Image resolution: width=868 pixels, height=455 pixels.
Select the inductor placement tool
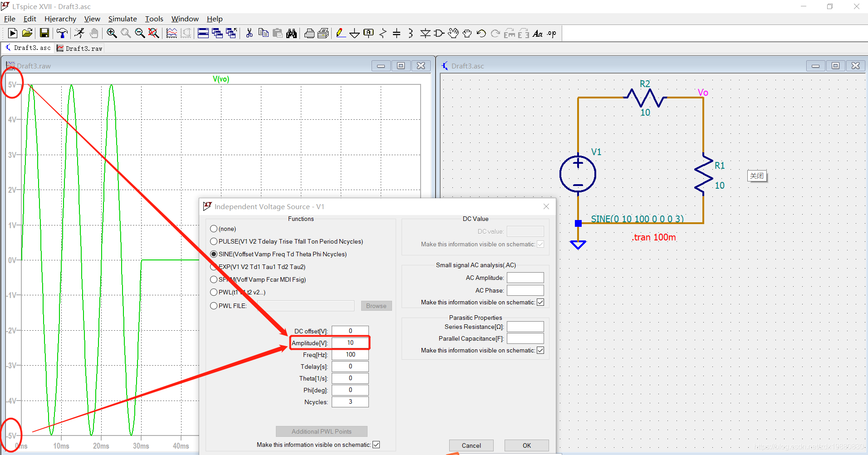pos(410,33)
